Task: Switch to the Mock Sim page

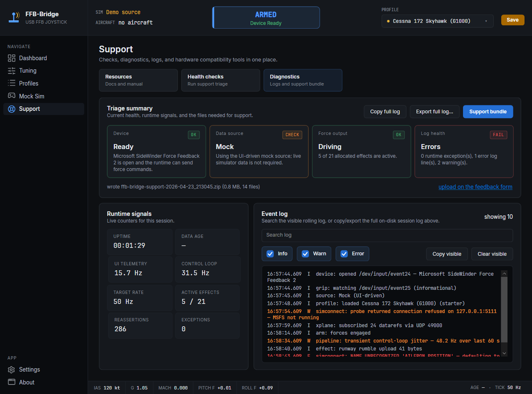Action: (x=44, y=96)
